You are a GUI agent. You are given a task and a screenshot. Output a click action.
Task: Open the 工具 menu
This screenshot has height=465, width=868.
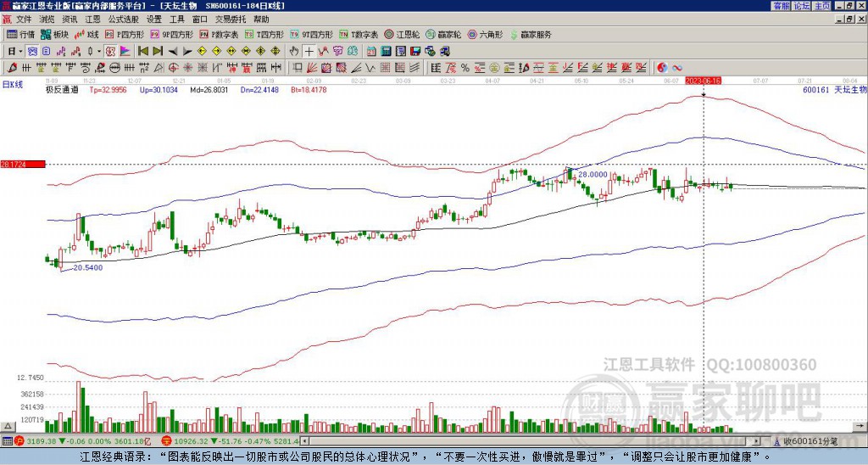(x=177, y=20)
